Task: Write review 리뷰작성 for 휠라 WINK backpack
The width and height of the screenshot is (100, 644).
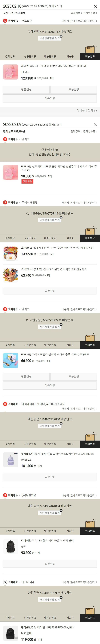Action: [50, 477]
